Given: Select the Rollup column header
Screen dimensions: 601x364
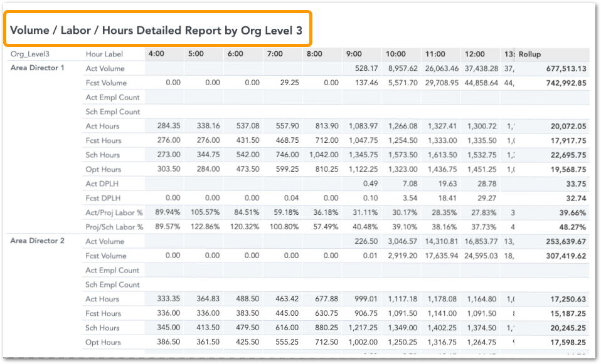Looking at the screenshot, I should tap(529, 55).
